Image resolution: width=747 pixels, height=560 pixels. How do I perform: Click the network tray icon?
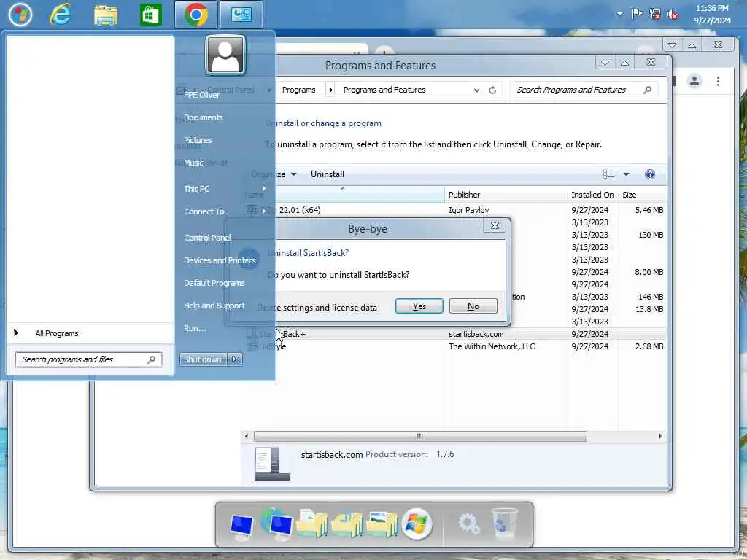pos(655,14)
